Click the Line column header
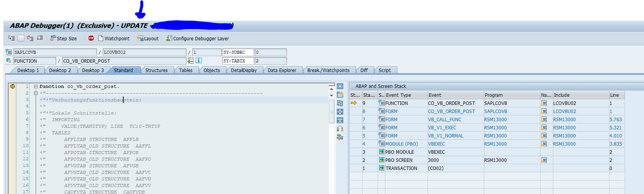This screenshot has height=194, width=644. 616,95
